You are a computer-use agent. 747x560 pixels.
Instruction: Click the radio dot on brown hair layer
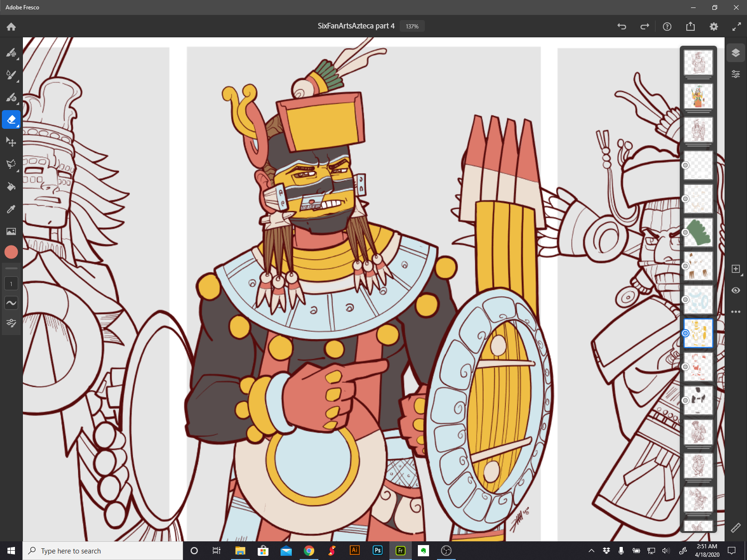tap(685, 266)
